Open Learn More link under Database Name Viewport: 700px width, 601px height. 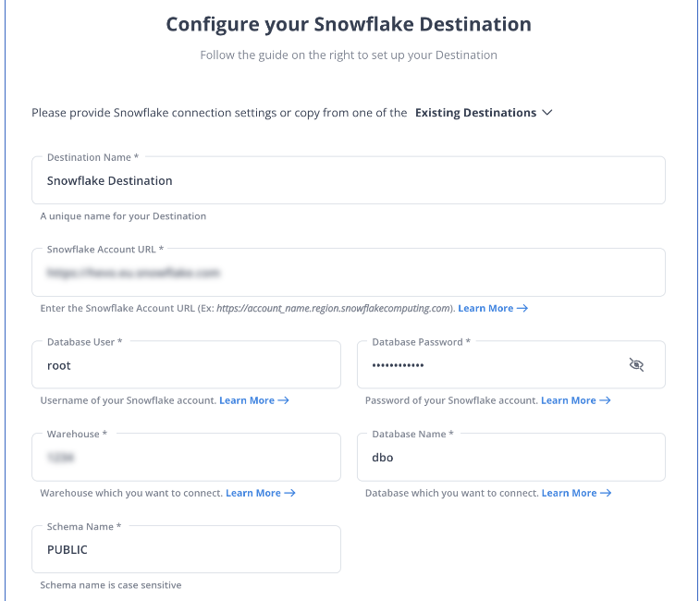[570, 493]
